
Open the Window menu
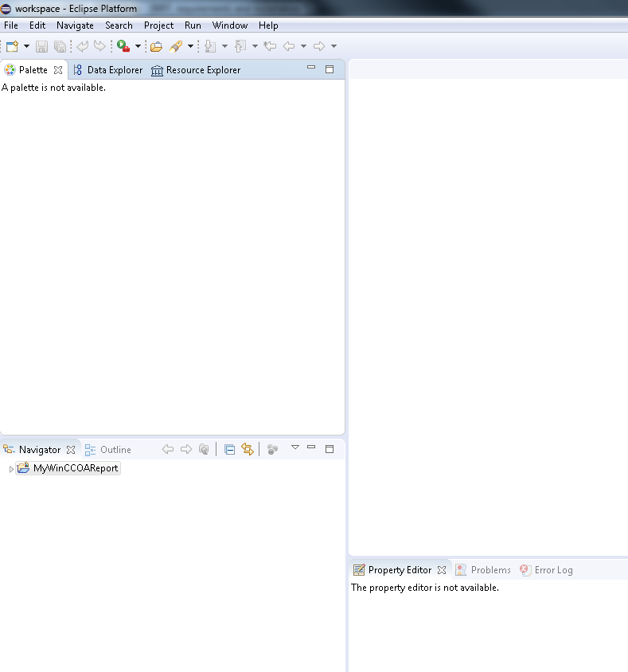(x=229, y=25)
